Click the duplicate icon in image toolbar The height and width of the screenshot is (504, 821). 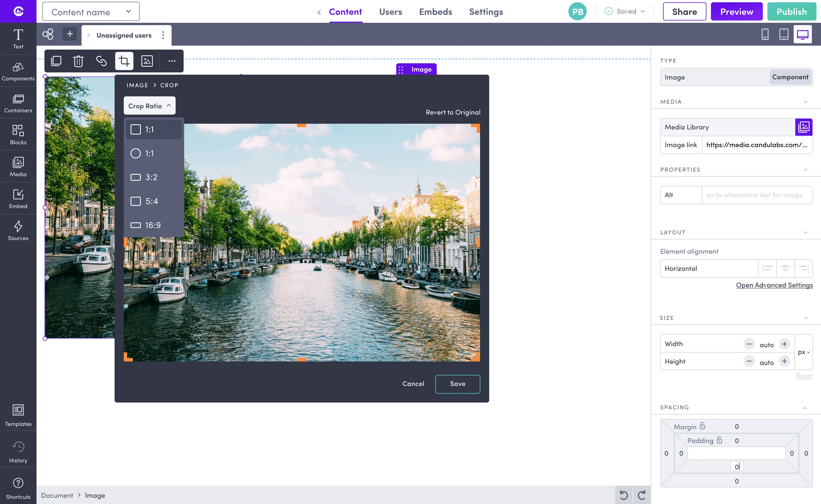(56, 61)
